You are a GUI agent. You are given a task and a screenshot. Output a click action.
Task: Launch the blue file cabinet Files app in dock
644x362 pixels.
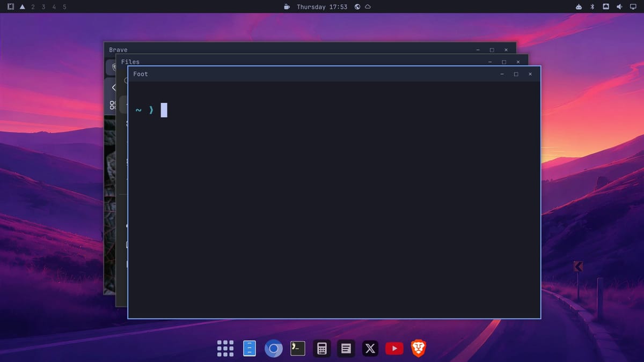249,349
